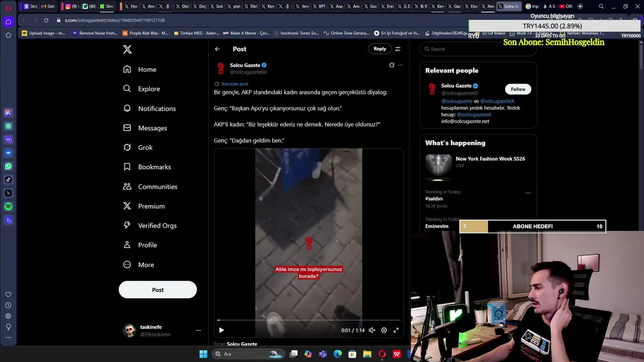644x362 pixels.
Task: Open history clock in Opera sidebar
Action: (8, 305)
